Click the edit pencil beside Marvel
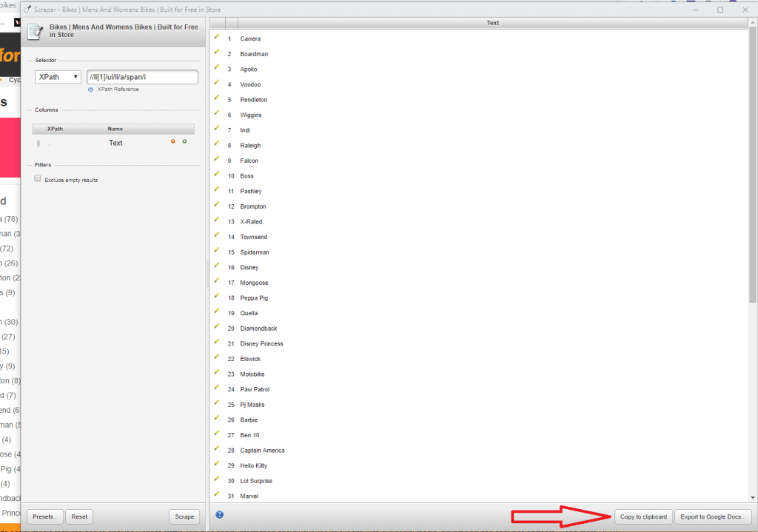Viewport: 758px width, 532px height. (x=217, y=496)
